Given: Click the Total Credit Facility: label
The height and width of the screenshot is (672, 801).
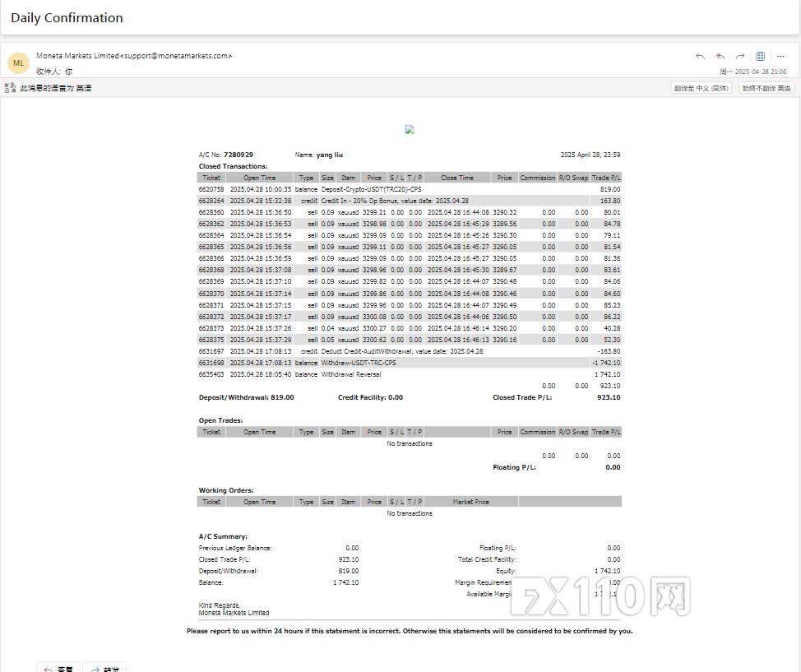Looking at the screenshot, I should [487, 559].
